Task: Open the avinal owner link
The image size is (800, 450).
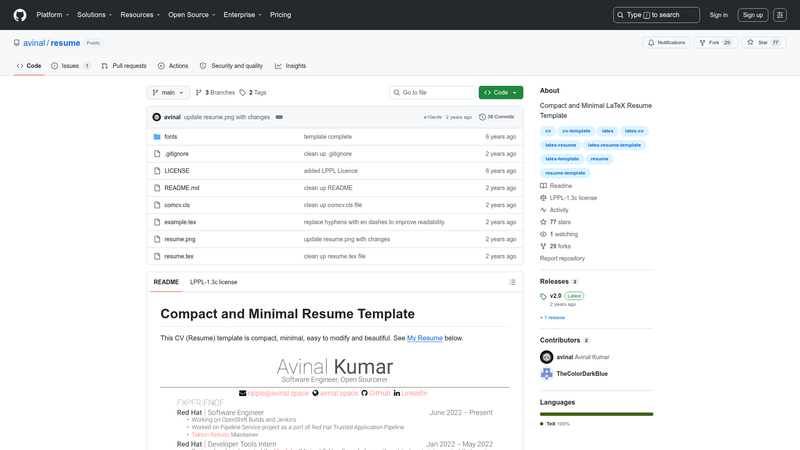Action: pyautogui.click(x=34, y=43)
